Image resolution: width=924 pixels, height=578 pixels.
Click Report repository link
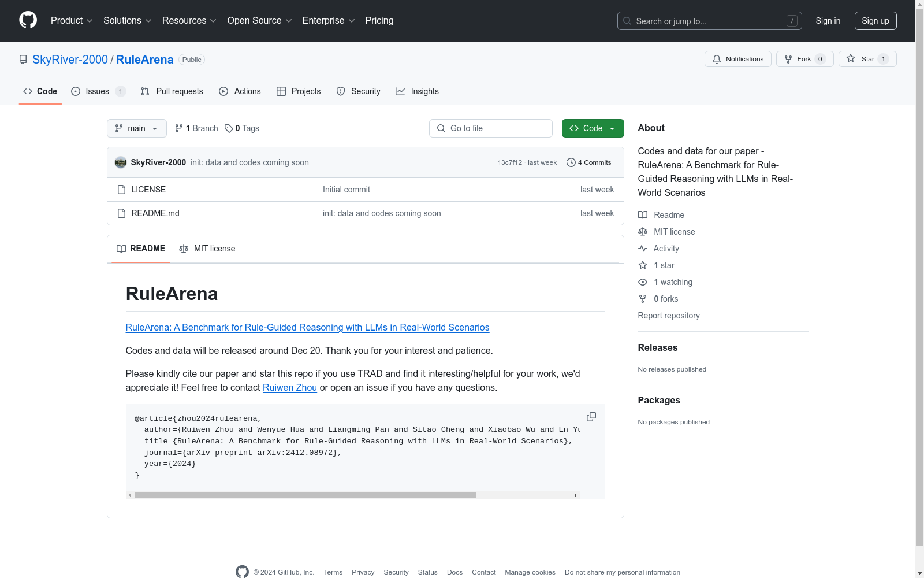669,316
